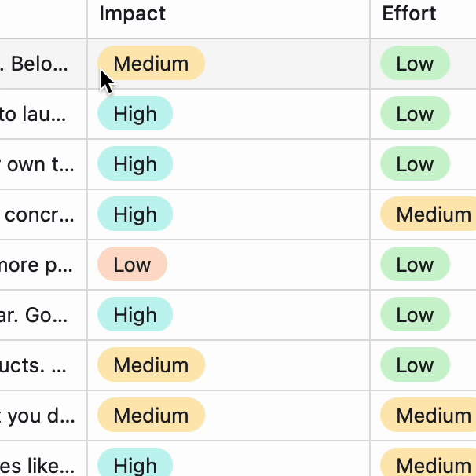The height and width of the screenshot is (476, 476).
Task: Click the Low effort tag in the "ar. Go..." row
Action: [x=415, y=315]
